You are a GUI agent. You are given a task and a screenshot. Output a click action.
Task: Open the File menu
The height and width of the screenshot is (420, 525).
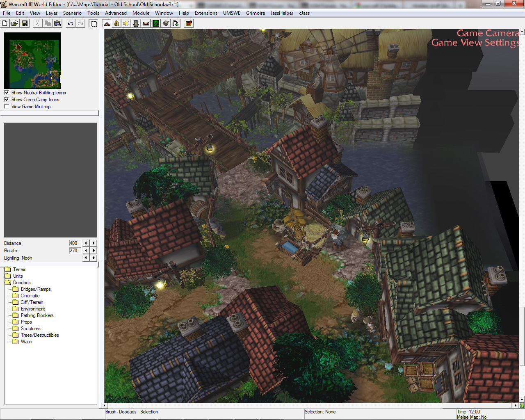[x=7, y=13]
